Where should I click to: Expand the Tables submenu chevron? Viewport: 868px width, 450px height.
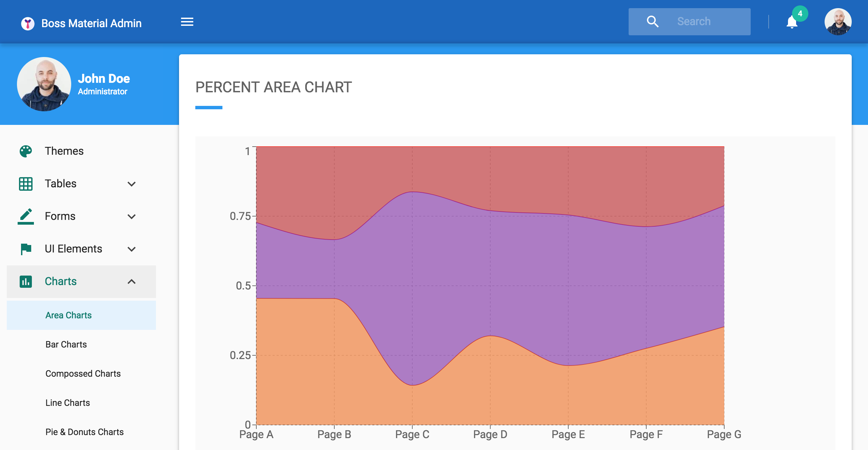coord(132,184)
